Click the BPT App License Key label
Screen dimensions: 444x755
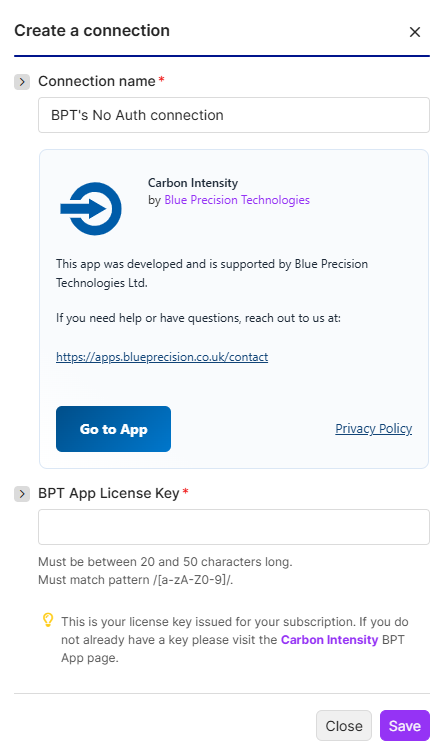pos(109,494)
